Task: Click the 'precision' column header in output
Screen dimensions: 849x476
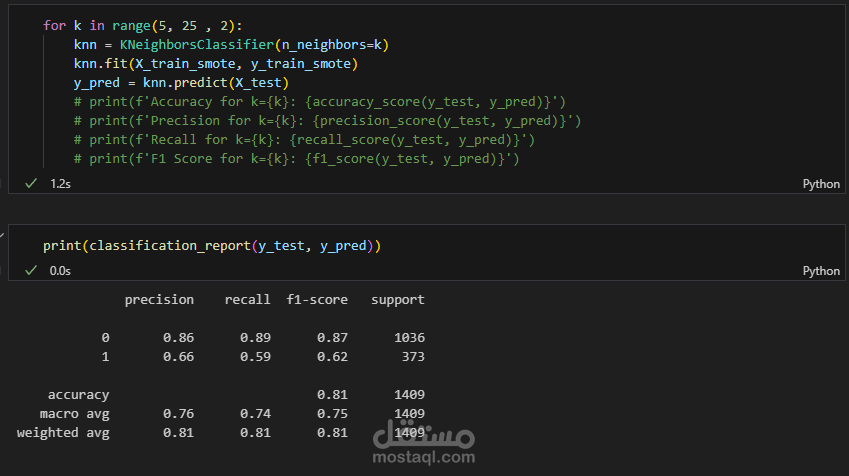Action: (x=159, y=299)
